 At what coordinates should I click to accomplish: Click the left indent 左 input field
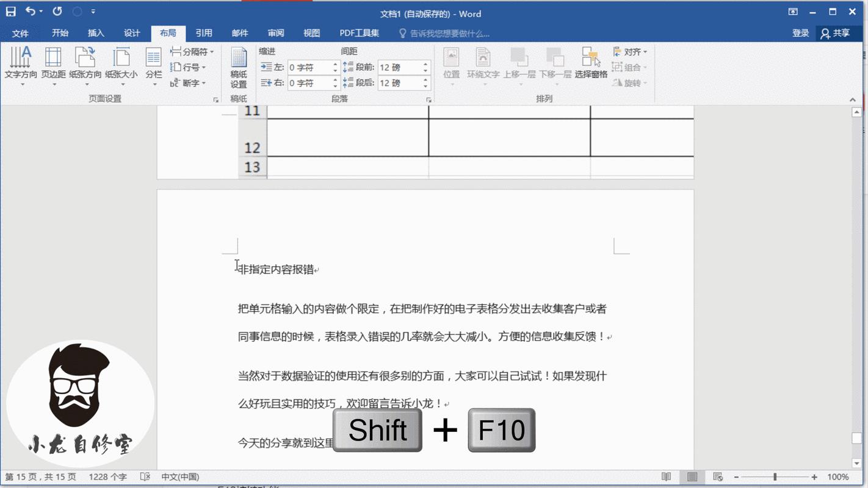point(309,67)
